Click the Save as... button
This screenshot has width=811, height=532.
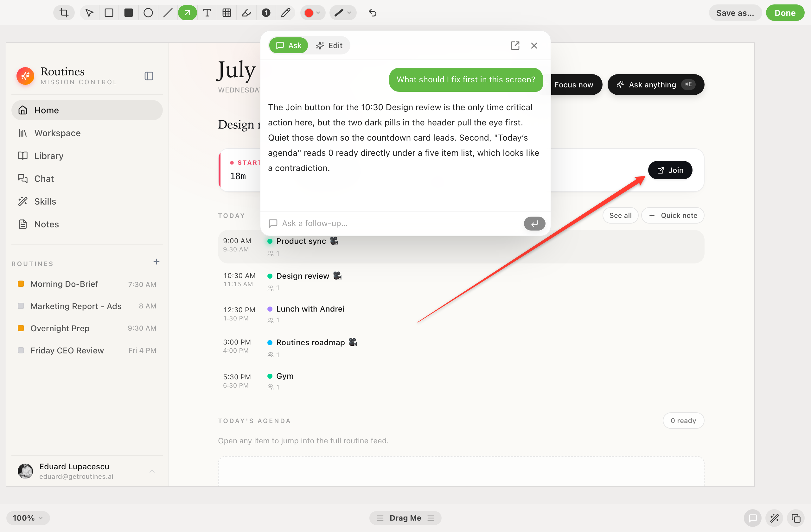735,13
